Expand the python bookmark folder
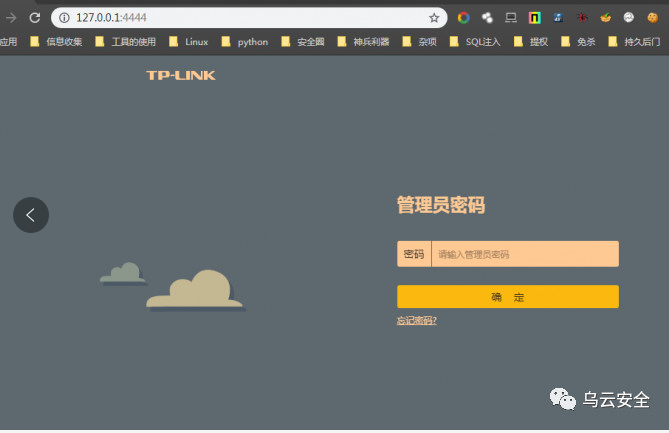Screen dimensions: 669x433 point(245,42)
